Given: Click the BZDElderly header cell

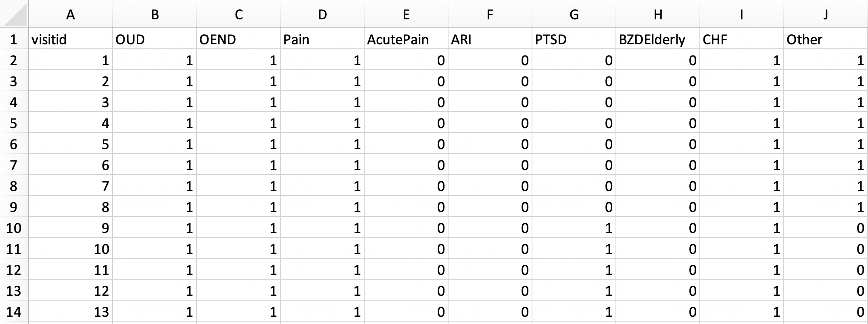Looking at the screenshot, I should pos(658,39).
